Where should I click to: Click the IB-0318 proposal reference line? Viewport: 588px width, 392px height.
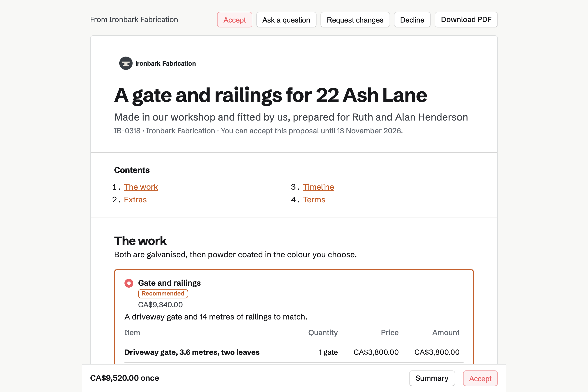[258, 131]
